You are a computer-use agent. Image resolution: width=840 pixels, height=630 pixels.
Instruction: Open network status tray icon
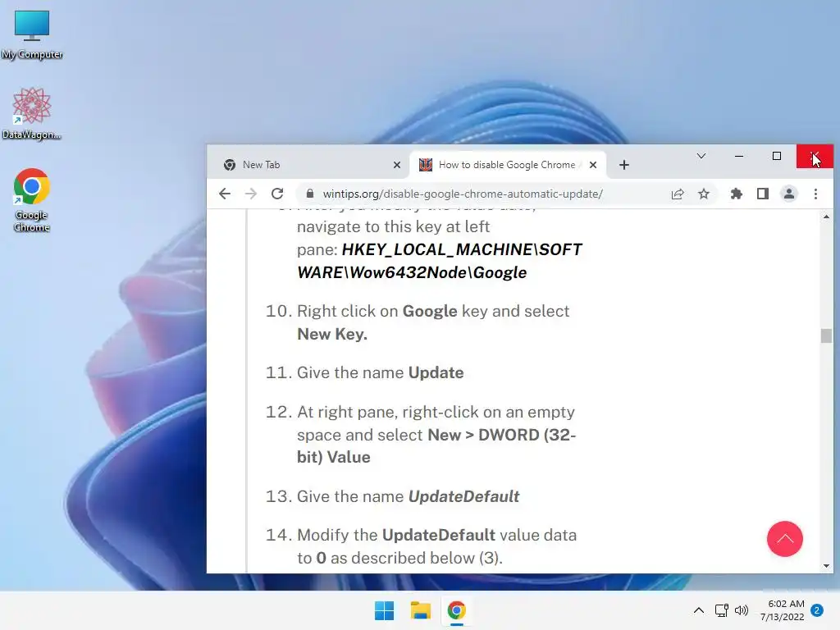tap(722, 610)
